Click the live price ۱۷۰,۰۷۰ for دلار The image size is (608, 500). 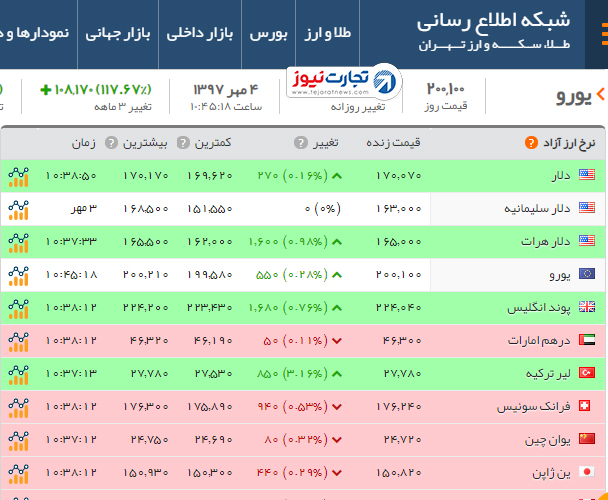coord(399,176)
